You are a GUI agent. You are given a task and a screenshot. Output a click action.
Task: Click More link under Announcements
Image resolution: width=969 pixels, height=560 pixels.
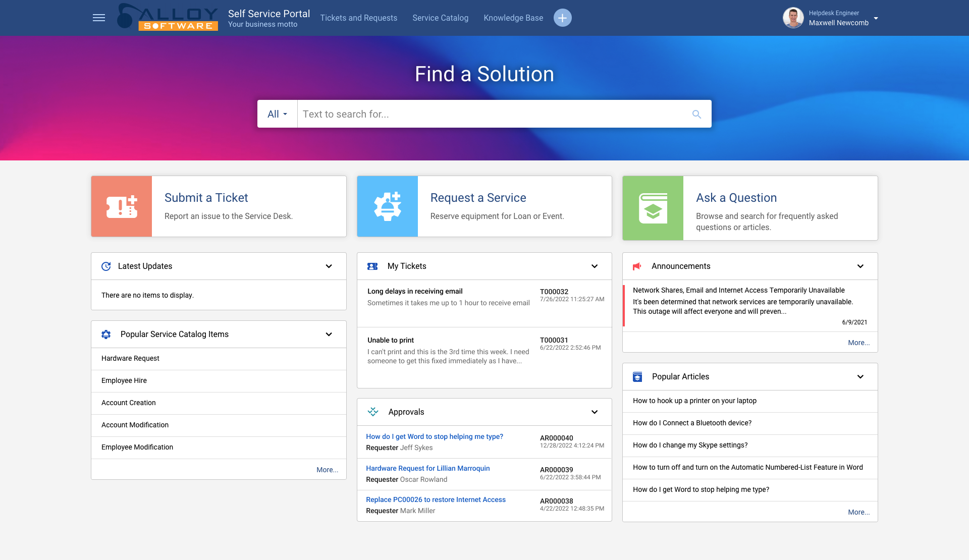pos(858,343)
